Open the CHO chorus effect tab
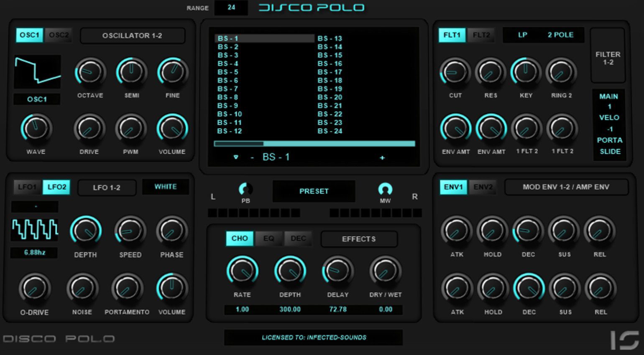The height and width of the screenshot is (355, 644). click(x=240, y=238)
